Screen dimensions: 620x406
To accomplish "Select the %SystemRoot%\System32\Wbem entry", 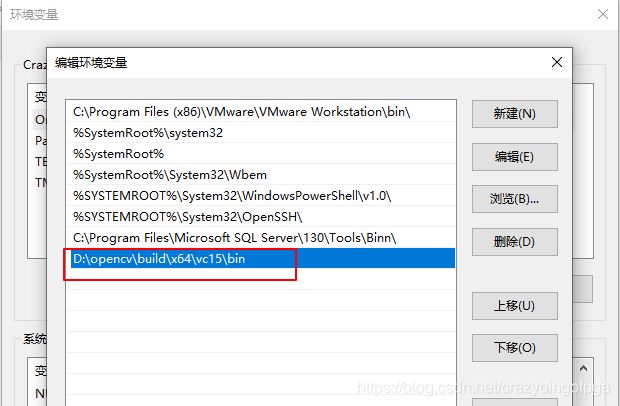I will (261, 175).
